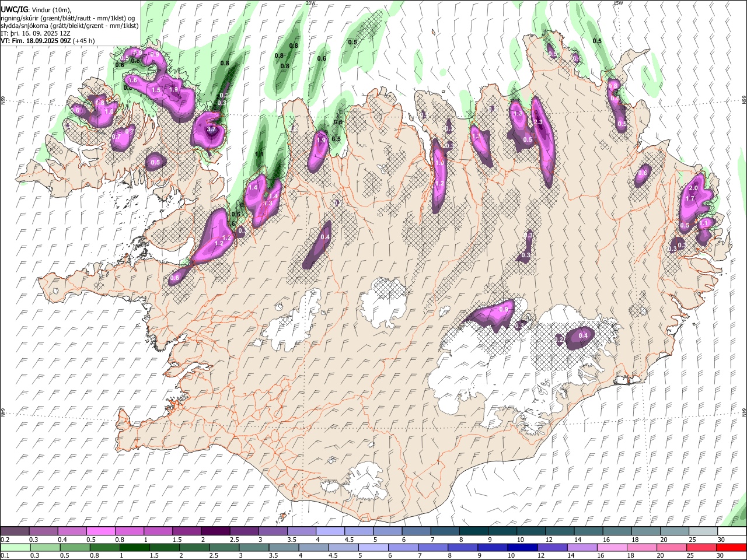Click the "rigning/skúrir" legend description line
The height and width of the screenshot is (560, 747).
[68, 17]
